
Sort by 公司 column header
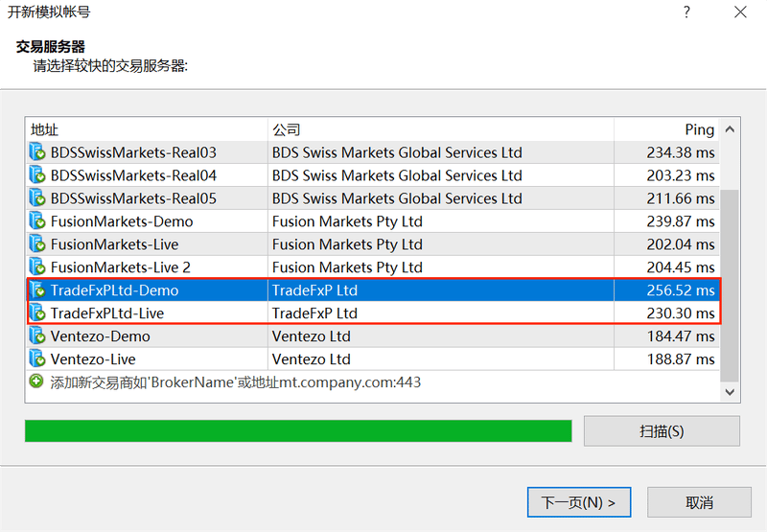coord(441,129)
